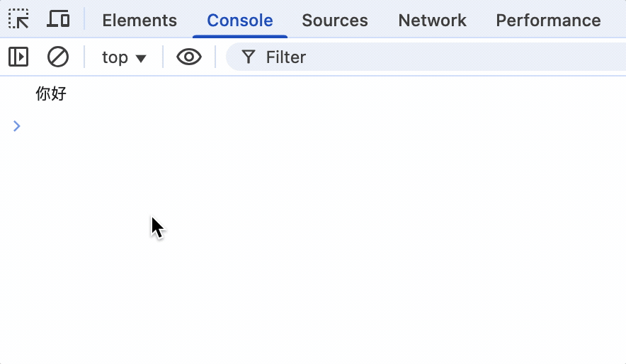Toggle the device toolbar icon
Screen dimensions: 626x364
pos(58,18)
